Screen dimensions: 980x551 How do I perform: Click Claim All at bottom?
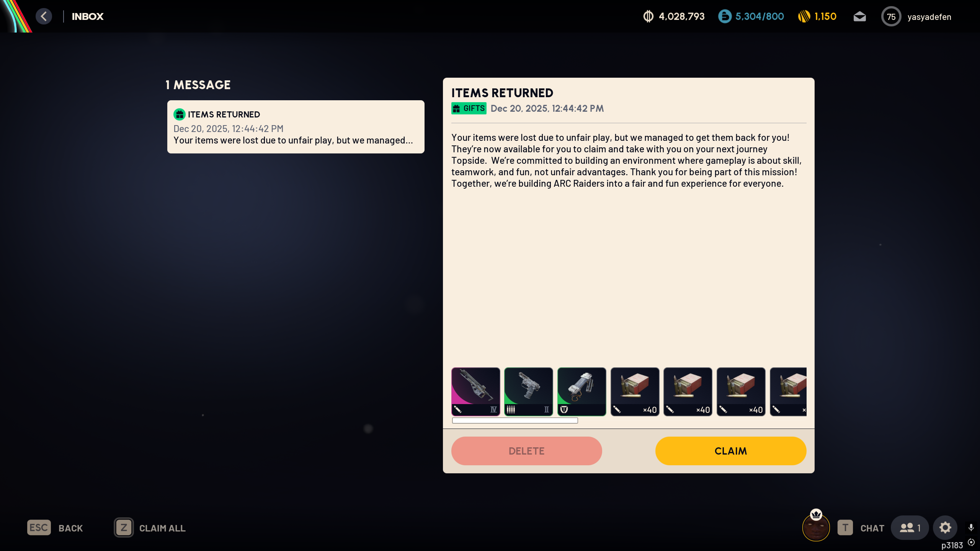pyautogui.click(x=150, y=528)
